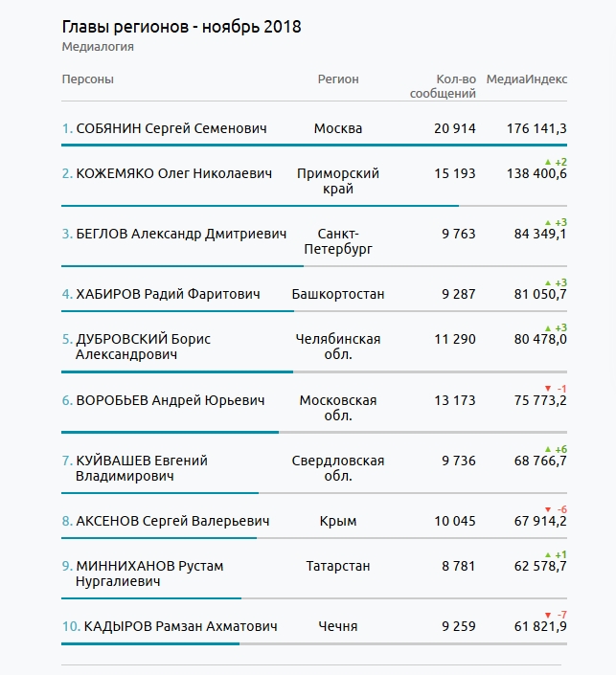Click the progress bar under КОЖЕМЯКО's row
Screen dimensions: 616x675
point(259,205)
